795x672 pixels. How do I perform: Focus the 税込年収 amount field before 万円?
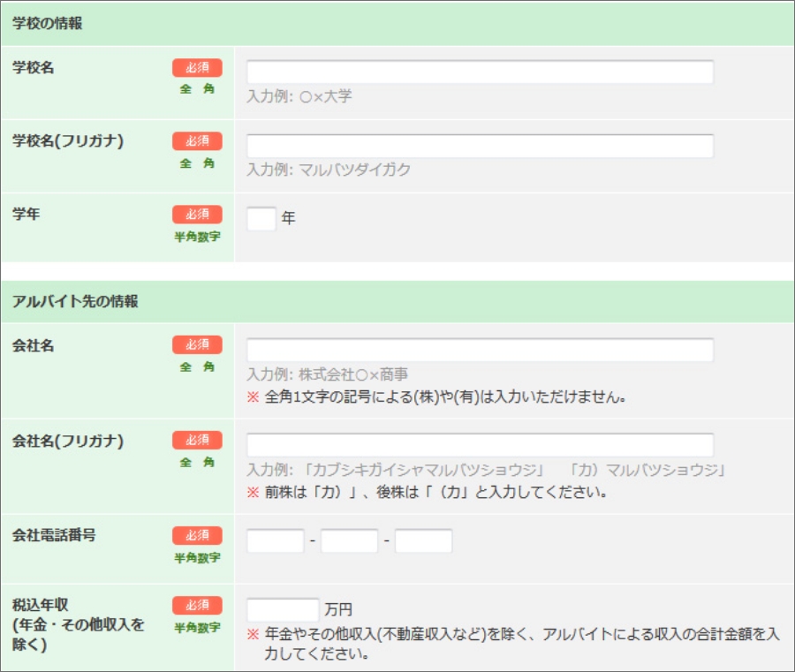[283, 609]
